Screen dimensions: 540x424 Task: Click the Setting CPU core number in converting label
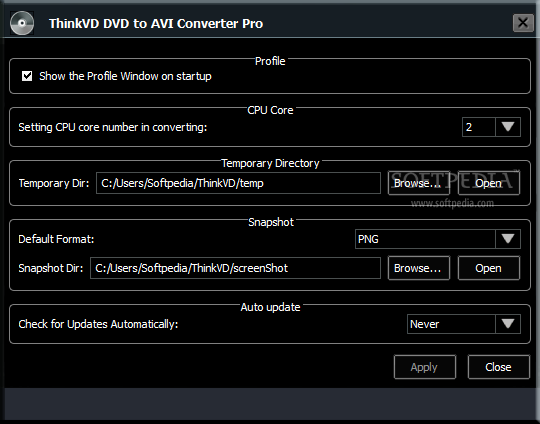pyautogui.click(x=113, y=127)
